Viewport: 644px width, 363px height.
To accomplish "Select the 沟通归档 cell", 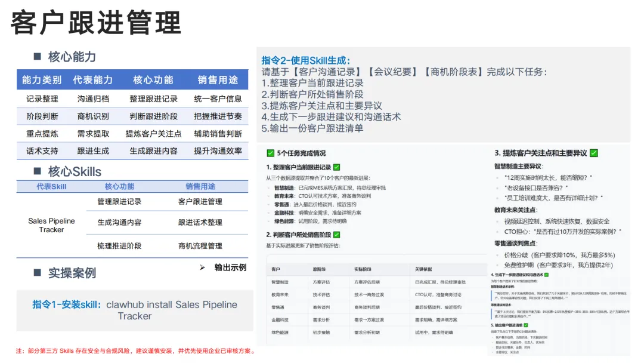I will click(93, 99).
